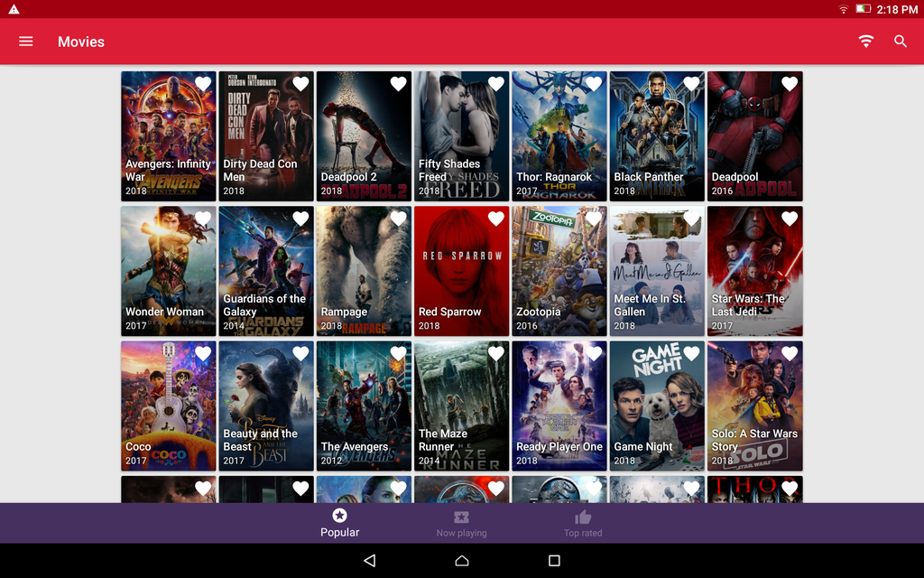Tap Android home navigation button

point(462,560)
